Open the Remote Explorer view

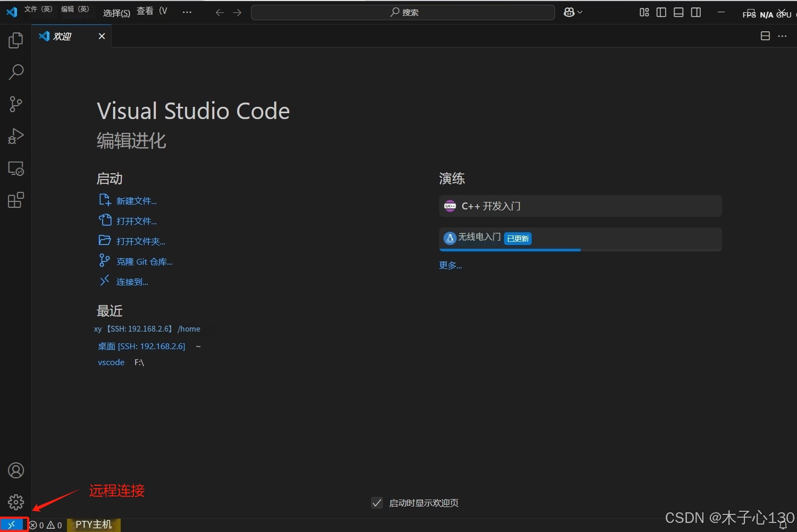pos(16,168)
